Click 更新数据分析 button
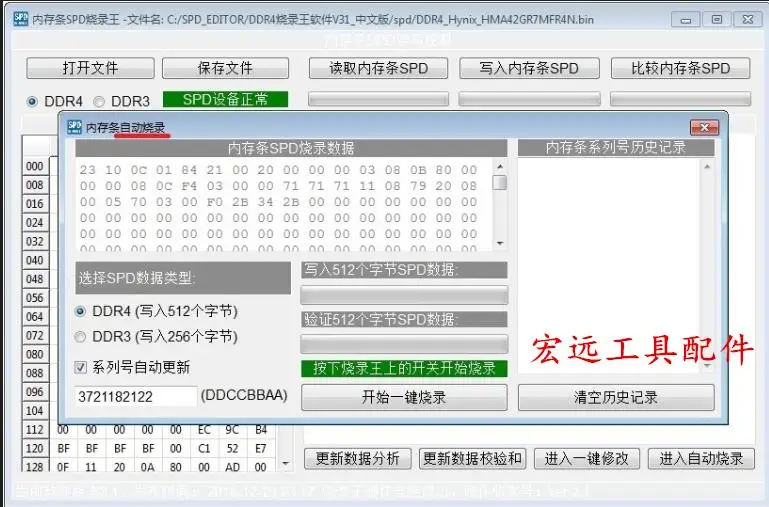 [x=358, y=459]
